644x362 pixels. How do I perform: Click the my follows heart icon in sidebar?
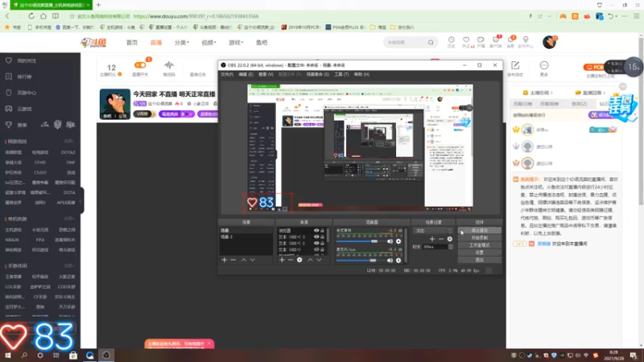click(9, 60)
